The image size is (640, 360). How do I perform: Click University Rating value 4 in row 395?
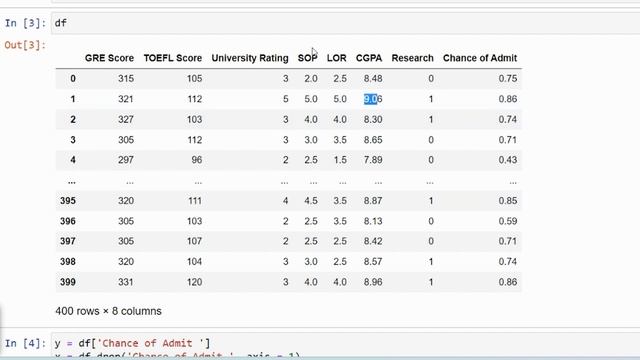point(285,201)
